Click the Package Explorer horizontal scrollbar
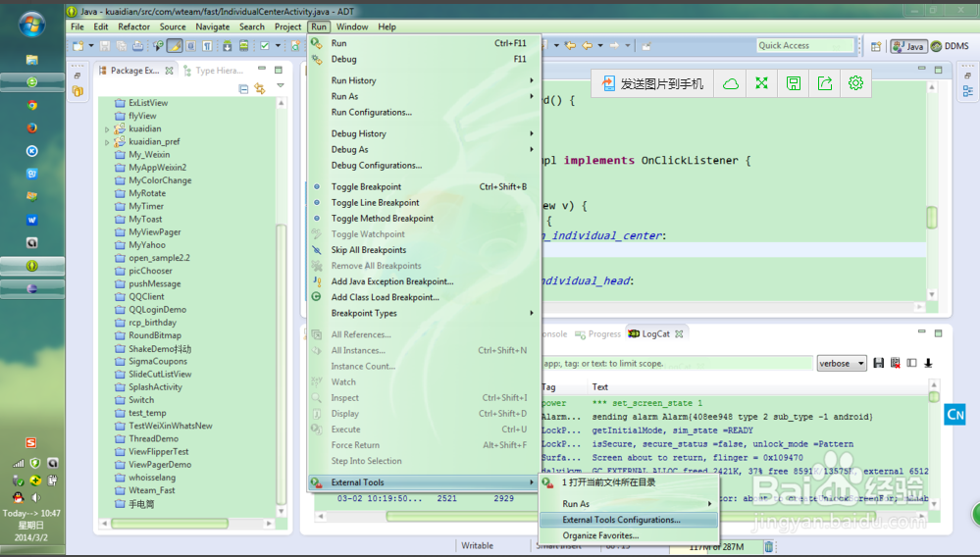Screen dimensions: 980x557 [x=185, y=524]
